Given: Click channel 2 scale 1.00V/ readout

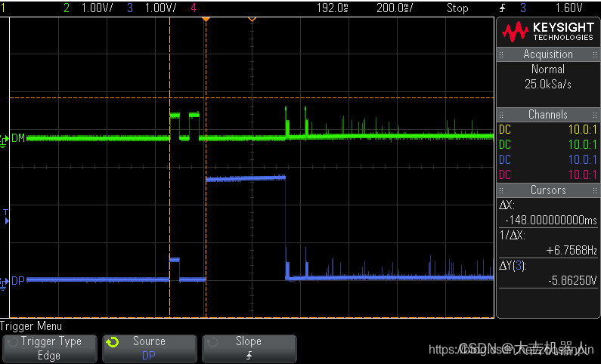Looking at the screenshot, I should tap(98, 8).
